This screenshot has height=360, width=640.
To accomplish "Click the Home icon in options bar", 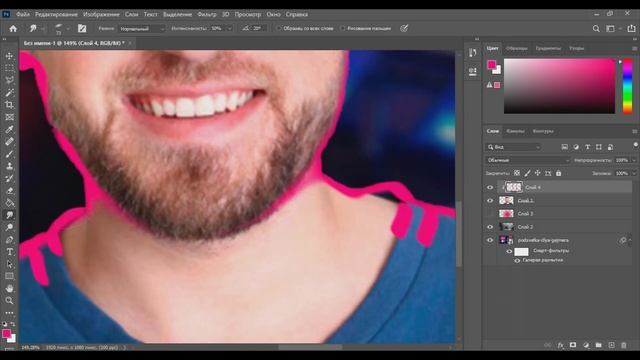I will [x=13, y=29].
